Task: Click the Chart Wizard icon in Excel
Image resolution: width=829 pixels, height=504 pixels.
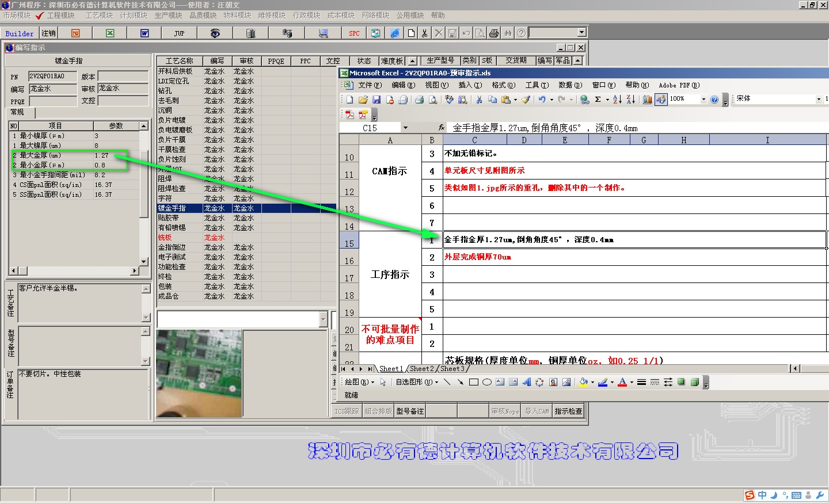Action: point(648,100)
